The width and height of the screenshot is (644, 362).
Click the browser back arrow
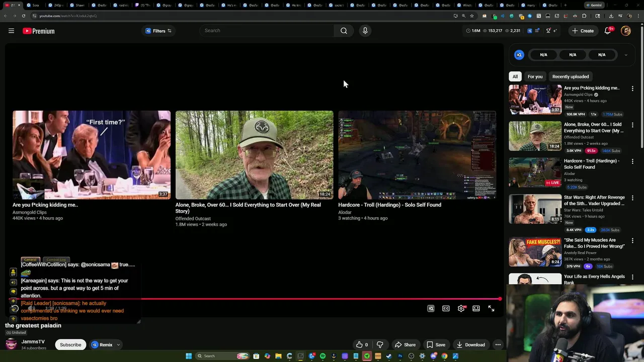coord(5,16)
